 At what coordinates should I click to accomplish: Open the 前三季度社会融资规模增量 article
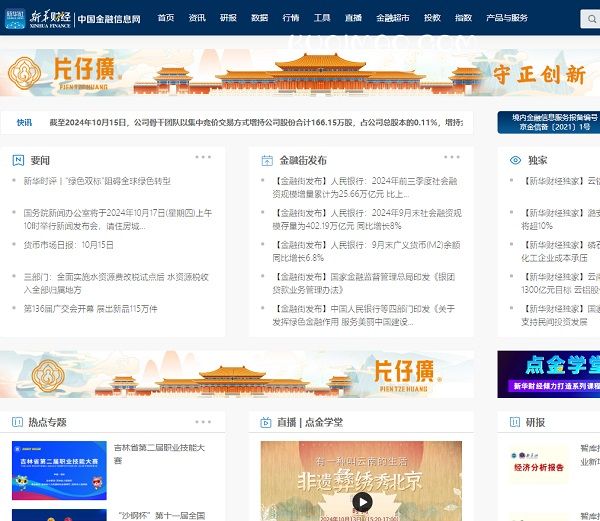[365, 187]
